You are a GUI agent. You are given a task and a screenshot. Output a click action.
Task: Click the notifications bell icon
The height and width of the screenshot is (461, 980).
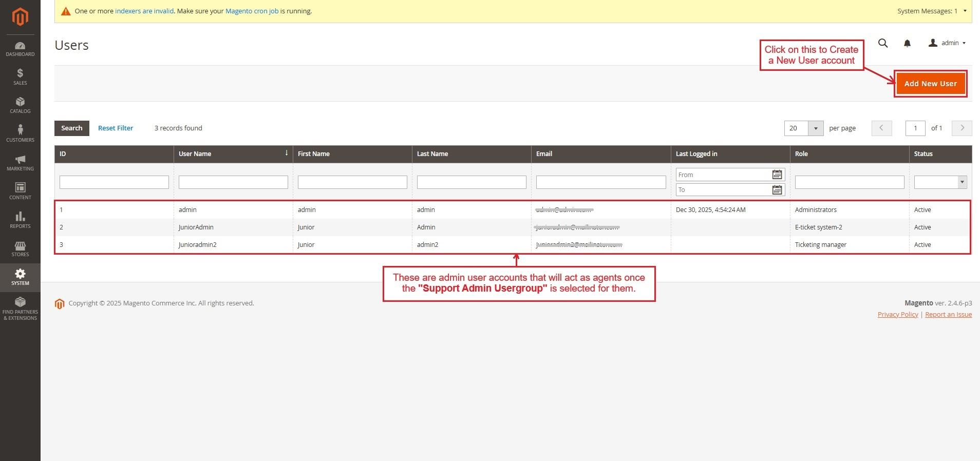(907, 44)
